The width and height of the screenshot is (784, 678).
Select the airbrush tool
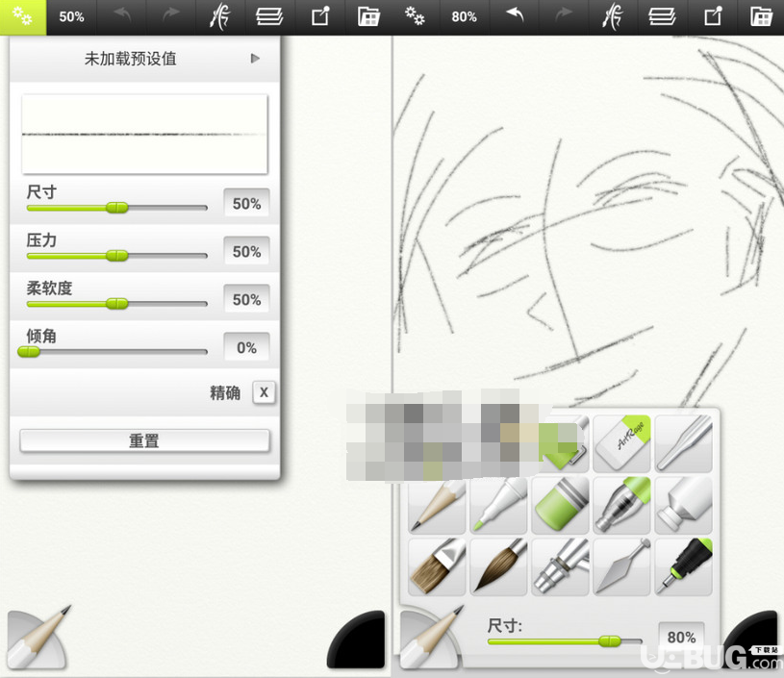pos(560,566)
